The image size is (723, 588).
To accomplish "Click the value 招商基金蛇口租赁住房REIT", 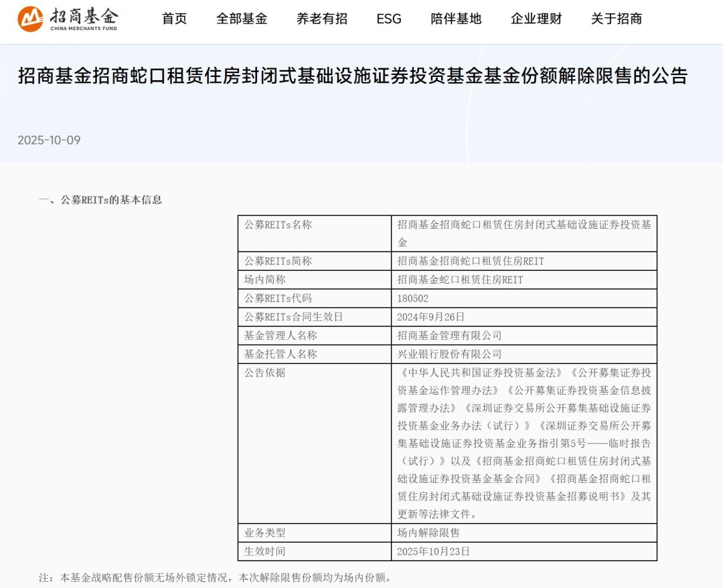I will tap(460, 280).
